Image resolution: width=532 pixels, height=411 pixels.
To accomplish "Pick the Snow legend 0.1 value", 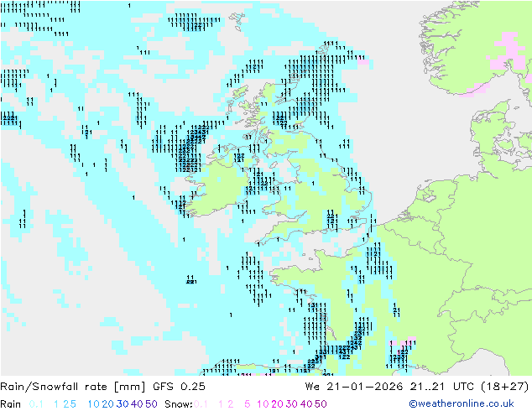I will 201,404.
